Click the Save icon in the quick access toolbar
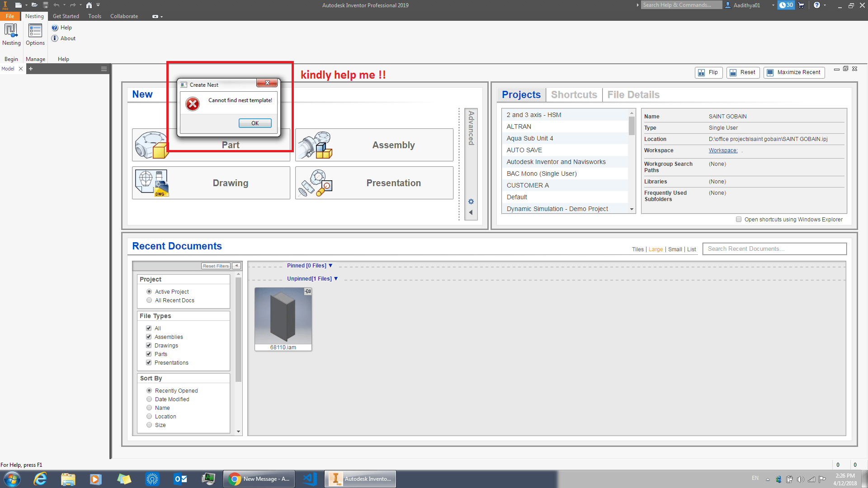Screen dimensions: 868x488 click(x=45, y=5)
